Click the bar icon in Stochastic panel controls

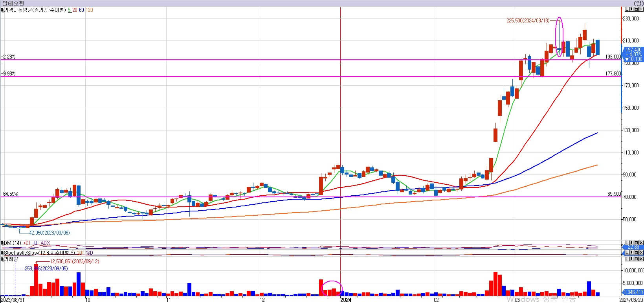point(632,252)
